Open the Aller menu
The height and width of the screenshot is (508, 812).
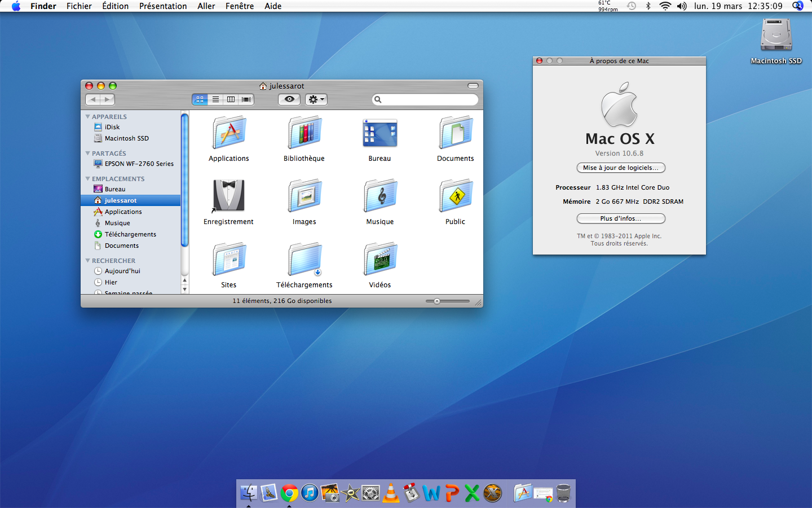pos(206,6)
